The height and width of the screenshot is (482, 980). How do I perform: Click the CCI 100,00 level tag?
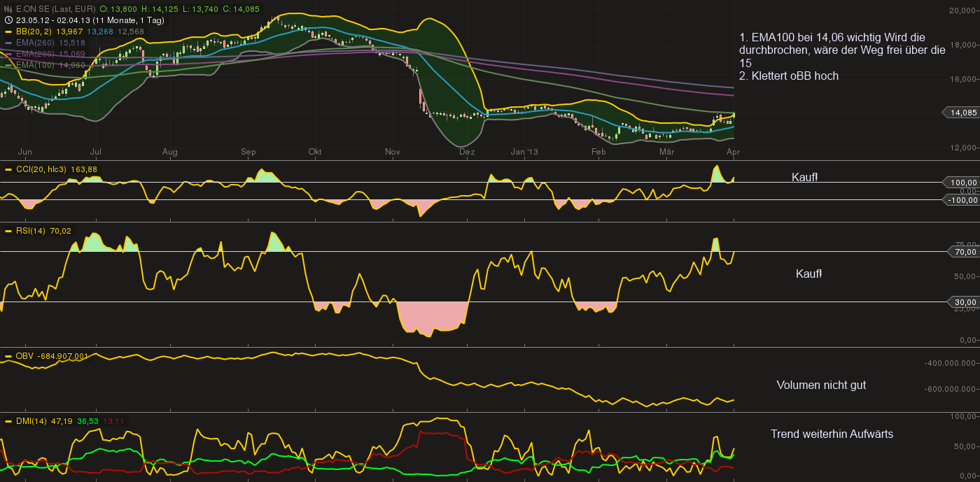click(961, 182)
